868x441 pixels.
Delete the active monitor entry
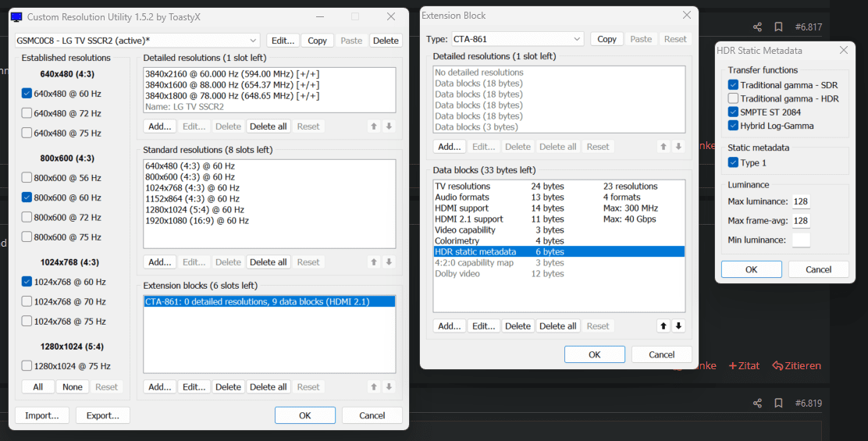[x=386, y=41]
